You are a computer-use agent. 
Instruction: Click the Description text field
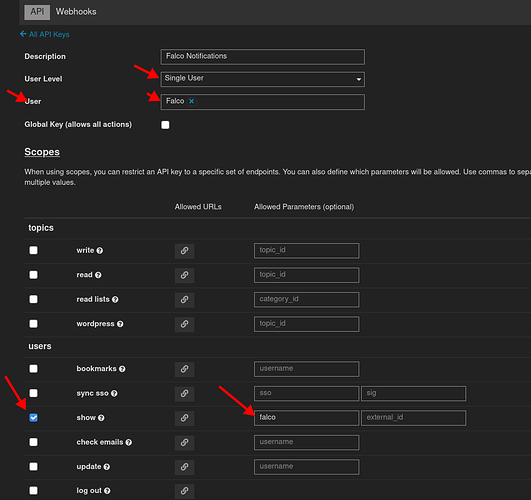pos(262,57)
